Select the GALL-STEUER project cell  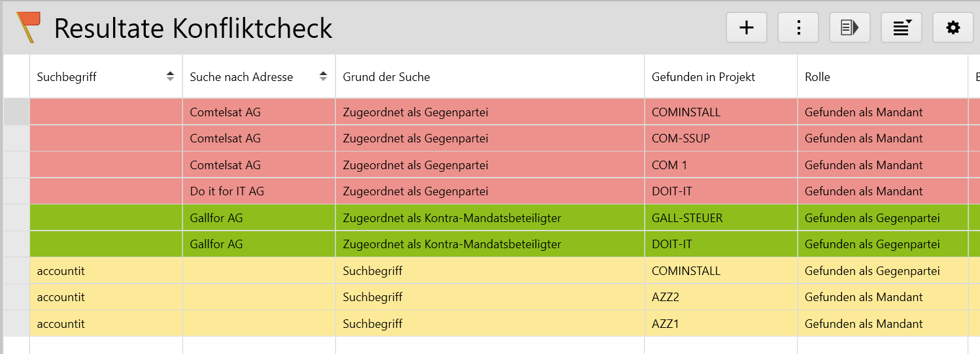tap(687, 217)
